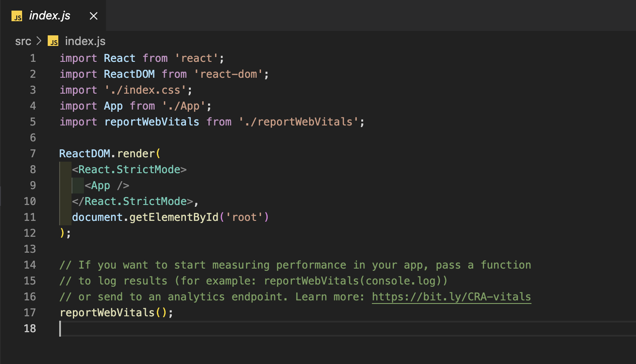Click the getElementById method call
This screenshot has width=636, height=364.
point(174,217)
